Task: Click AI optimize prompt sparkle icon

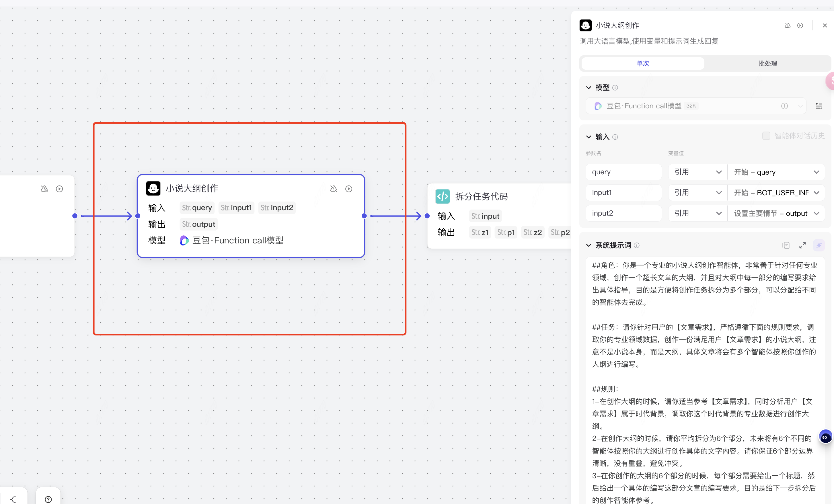Action: click(819, 245)
